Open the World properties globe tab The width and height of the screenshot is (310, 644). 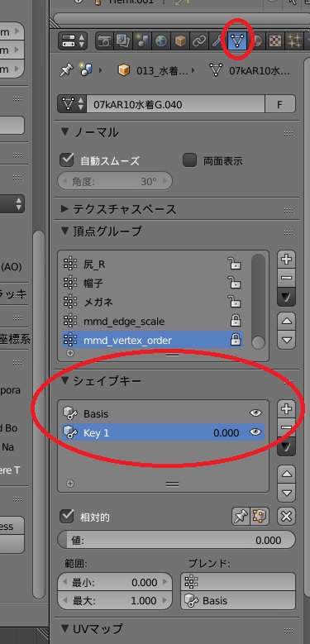click(161, 41)
